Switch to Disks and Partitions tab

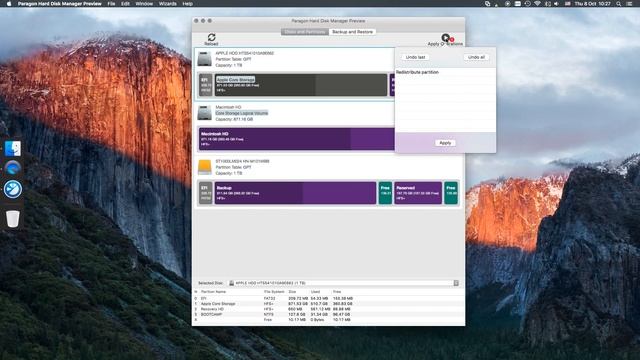[x=305, y=32]
